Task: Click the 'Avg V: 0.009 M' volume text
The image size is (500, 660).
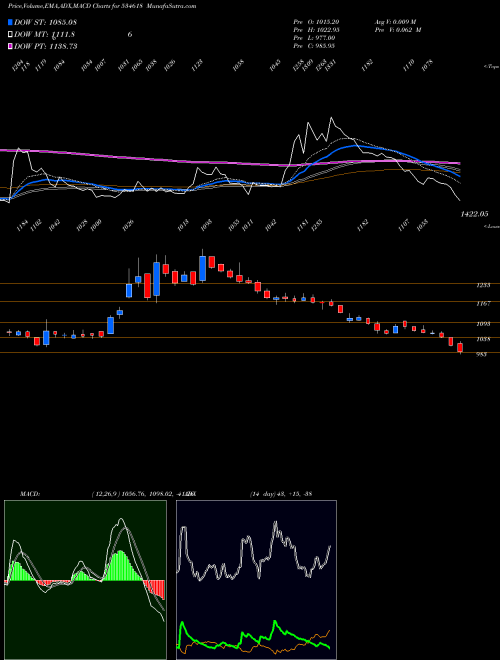Action: [x=395, y=21]
